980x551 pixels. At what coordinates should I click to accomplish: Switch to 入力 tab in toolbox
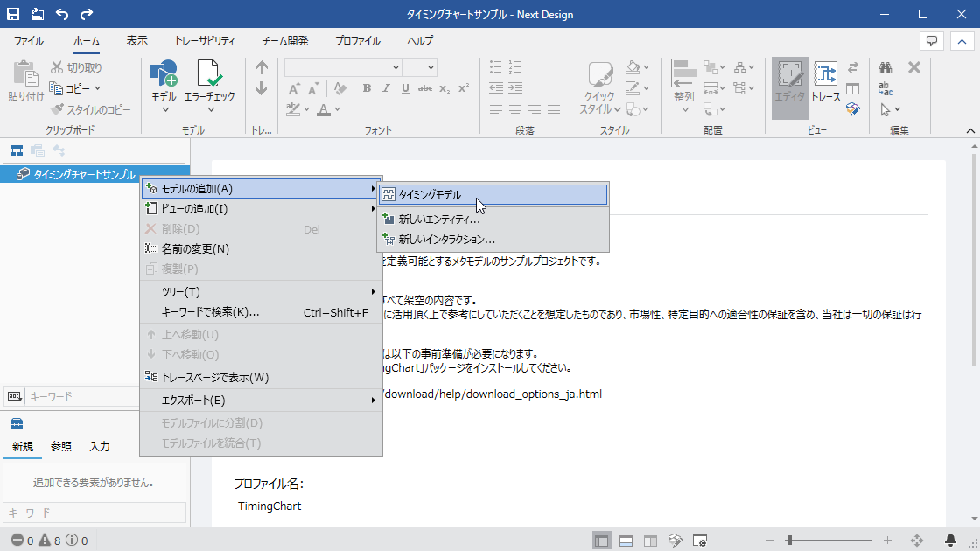tap(100, 446)
